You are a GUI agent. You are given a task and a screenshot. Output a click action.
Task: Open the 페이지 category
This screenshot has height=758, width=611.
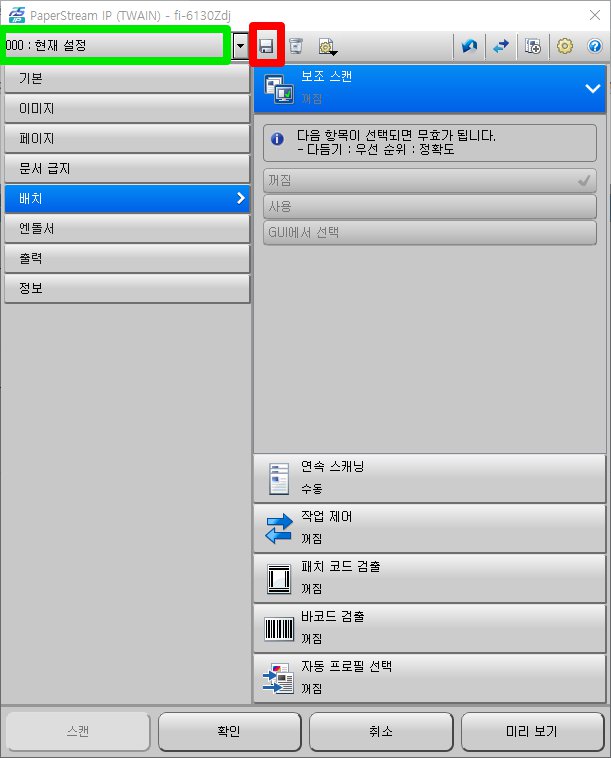tap(127, 139)
